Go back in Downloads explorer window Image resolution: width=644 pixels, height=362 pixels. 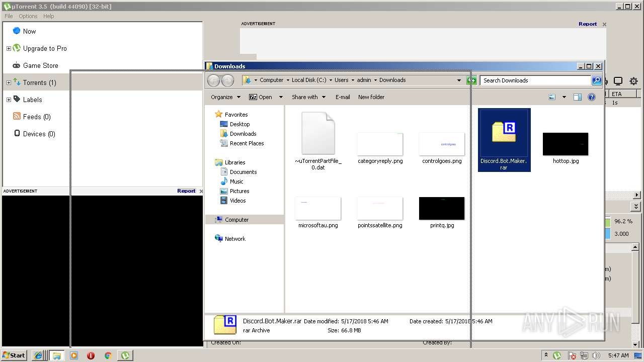point(213,80)
